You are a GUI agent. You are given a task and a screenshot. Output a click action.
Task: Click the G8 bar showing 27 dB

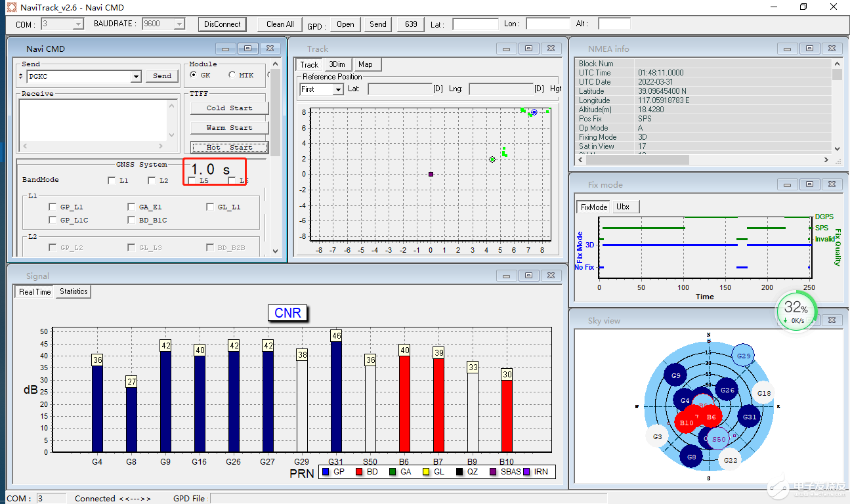pos(131,419)
